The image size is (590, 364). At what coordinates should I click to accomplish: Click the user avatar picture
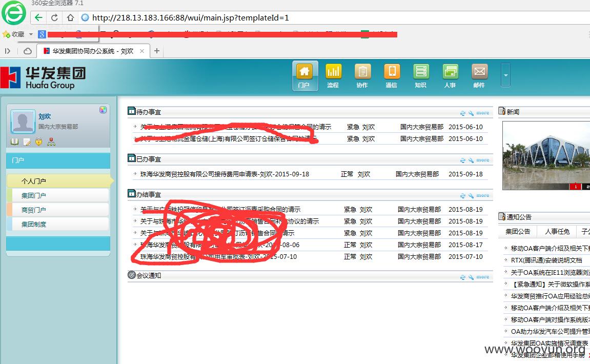coord(23,122)
